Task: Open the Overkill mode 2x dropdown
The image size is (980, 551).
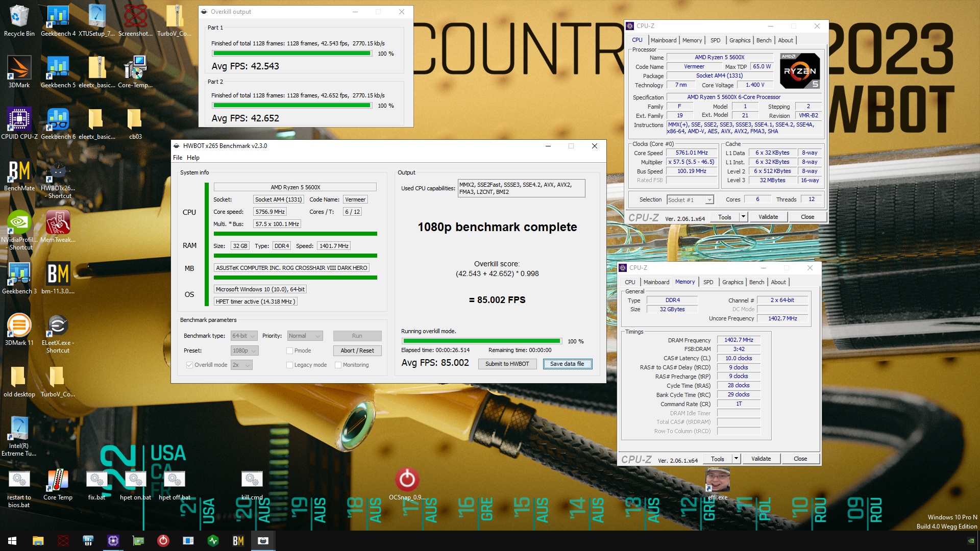Action: [241, 365]
